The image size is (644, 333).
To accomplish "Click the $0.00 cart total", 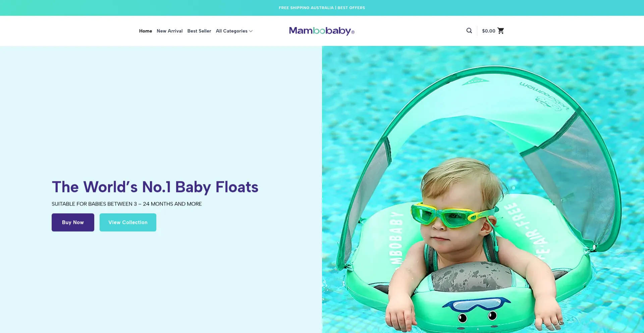I will click(489, 31).
